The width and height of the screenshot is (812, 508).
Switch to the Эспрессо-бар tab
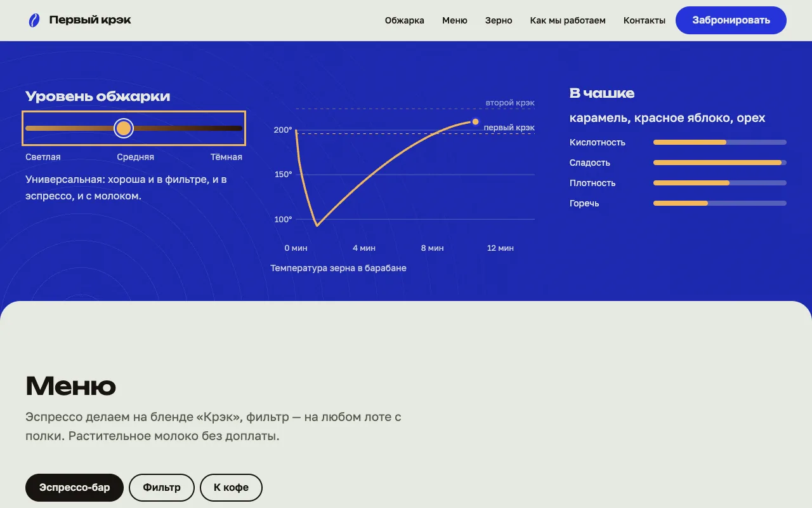click(x=74, y=488)
